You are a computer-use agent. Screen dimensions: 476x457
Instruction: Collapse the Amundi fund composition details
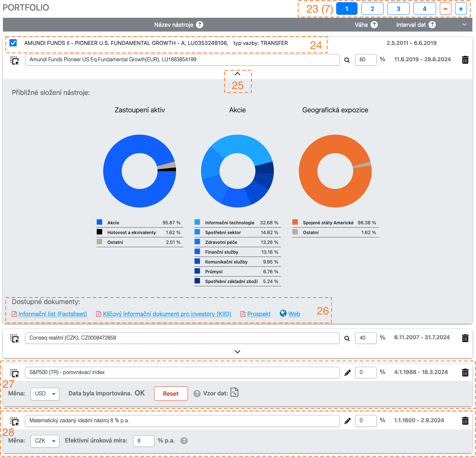[237, 74]
